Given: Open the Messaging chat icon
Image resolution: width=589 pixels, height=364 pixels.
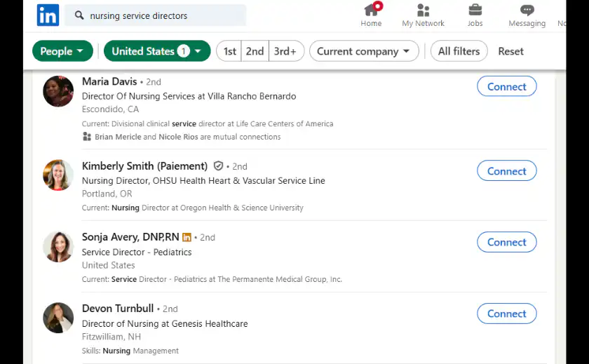Looking at the screenshot, I should 527,11.
